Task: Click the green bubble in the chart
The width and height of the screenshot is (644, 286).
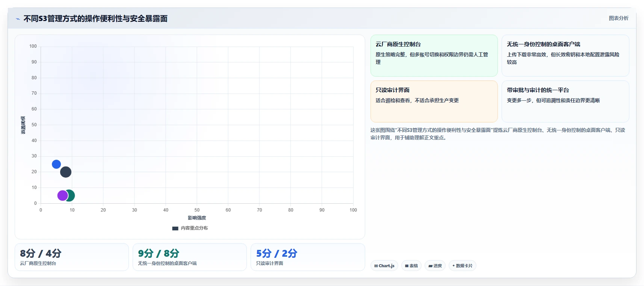Action: 70,195
